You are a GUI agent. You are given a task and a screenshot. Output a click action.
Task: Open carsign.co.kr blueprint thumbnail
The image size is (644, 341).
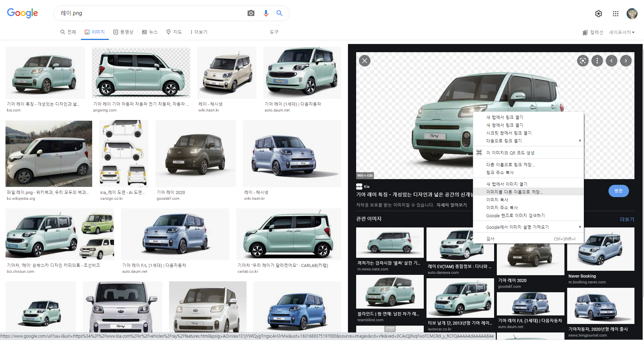124,153
